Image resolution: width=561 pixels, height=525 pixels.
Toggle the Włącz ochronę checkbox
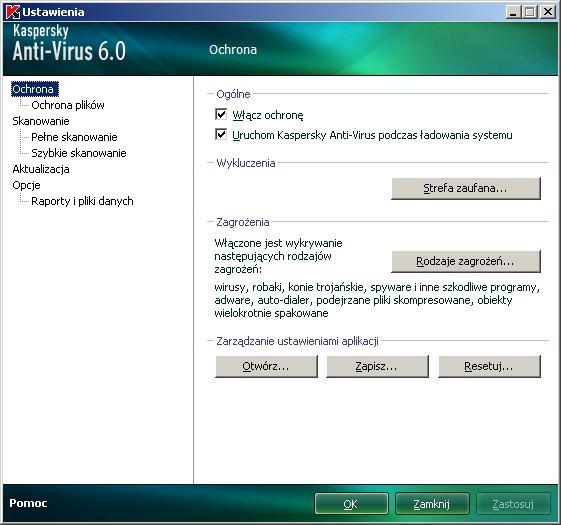click(x=221, y=115)
